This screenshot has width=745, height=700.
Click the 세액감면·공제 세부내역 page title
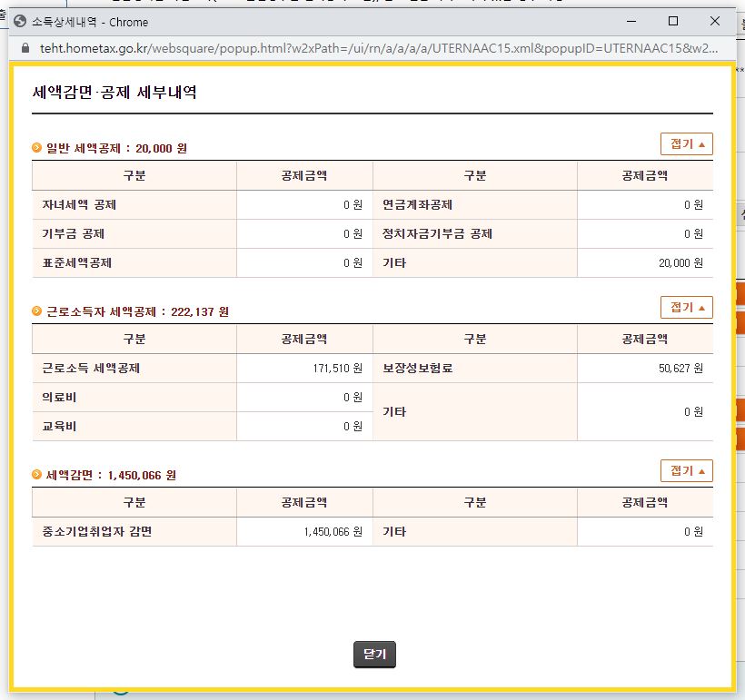coord(114,92)
